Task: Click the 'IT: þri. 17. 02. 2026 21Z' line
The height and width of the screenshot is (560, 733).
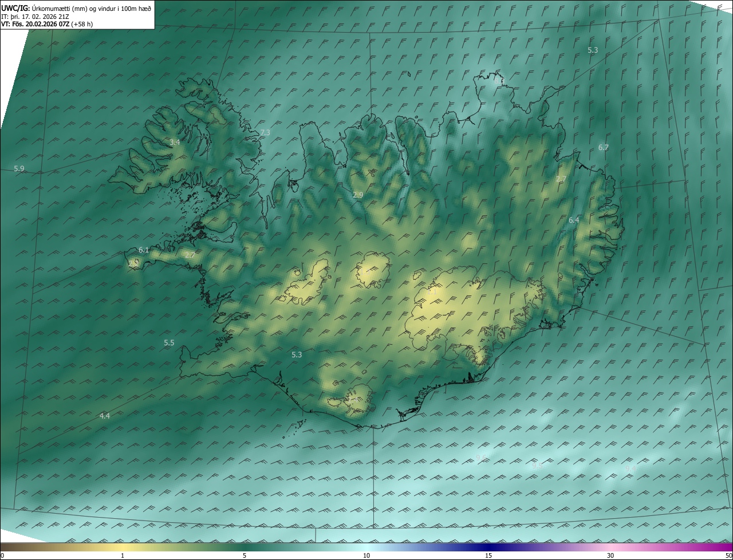Action: [35, 16]
